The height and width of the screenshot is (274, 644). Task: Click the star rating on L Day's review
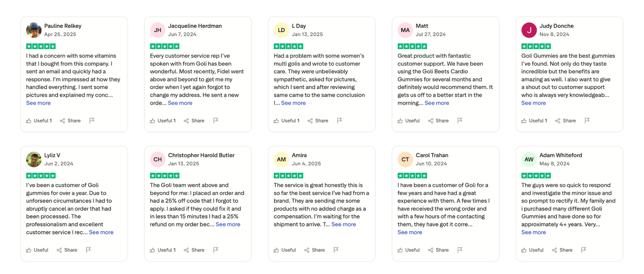click(288, 46)
